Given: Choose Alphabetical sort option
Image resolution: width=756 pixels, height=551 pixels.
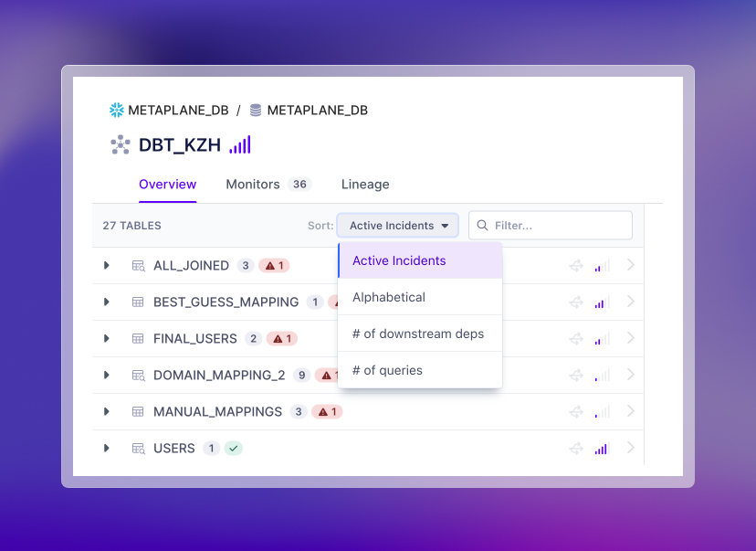Looking at the screenshot, I should 420,297.
